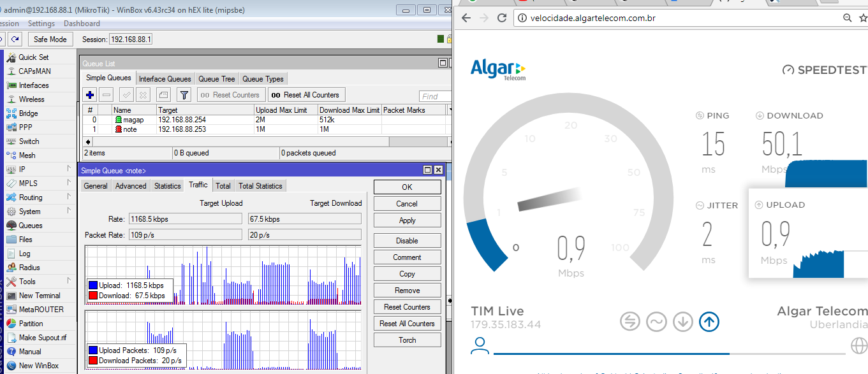Click the remove (minus) queue icon
This screenshot has height=374, width=868.
point(107,95)
